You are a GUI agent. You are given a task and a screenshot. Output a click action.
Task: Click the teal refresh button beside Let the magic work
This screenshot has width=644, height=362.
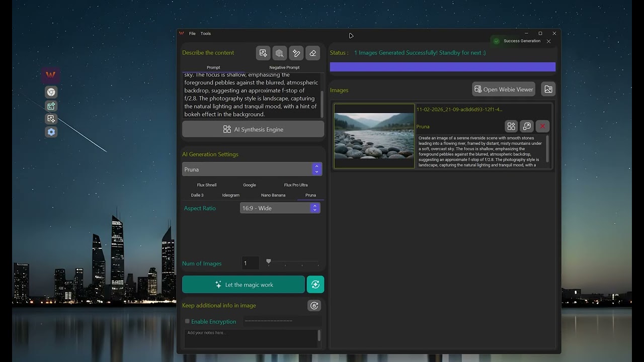pos(315,285)
